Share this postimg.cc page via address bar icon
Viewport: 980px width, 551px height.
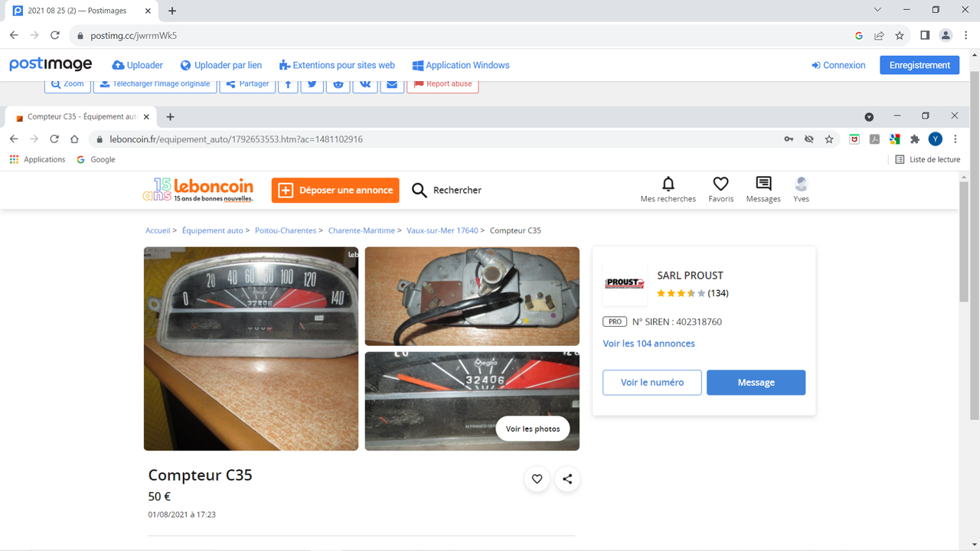(879, 35)
